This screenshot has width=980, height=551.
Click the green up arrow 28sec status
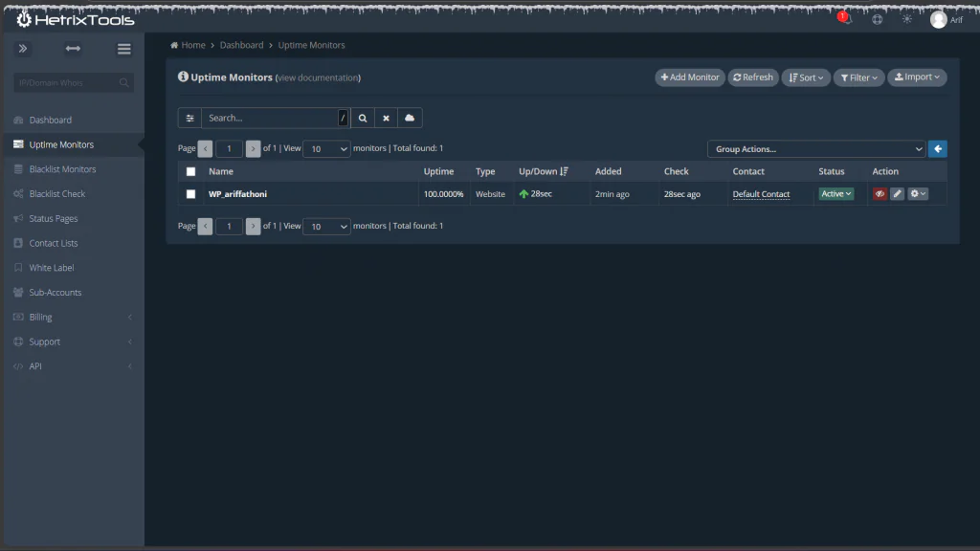536,194
